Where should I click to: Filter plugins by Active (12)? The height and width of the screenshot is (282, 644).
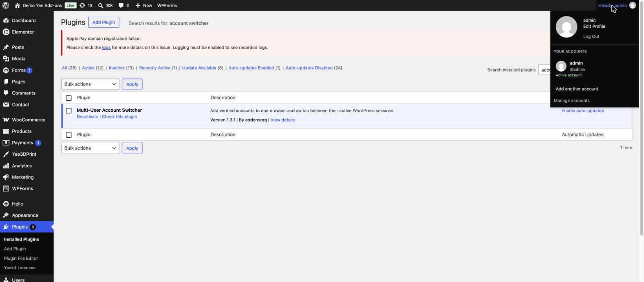tap(92, 68)
